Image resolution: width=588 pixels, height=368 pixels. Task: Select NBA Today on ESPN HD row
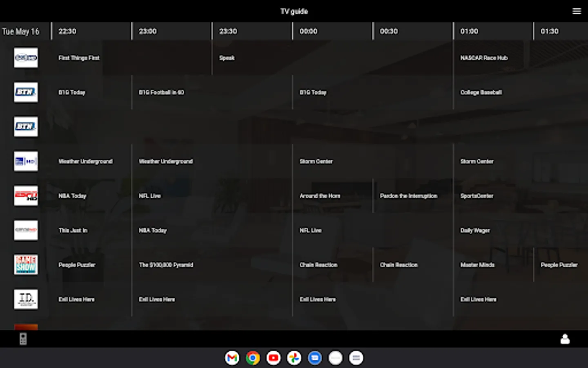[72, 196]
